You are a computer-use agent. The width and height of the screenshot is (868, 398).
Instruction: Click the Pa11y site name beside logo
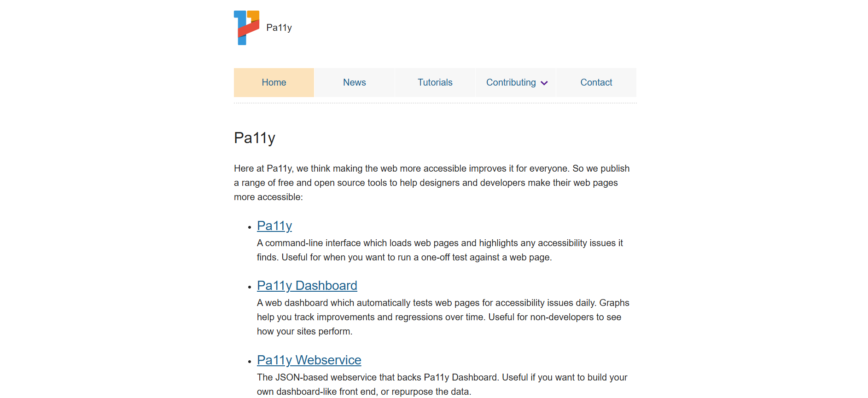point(279,28)
